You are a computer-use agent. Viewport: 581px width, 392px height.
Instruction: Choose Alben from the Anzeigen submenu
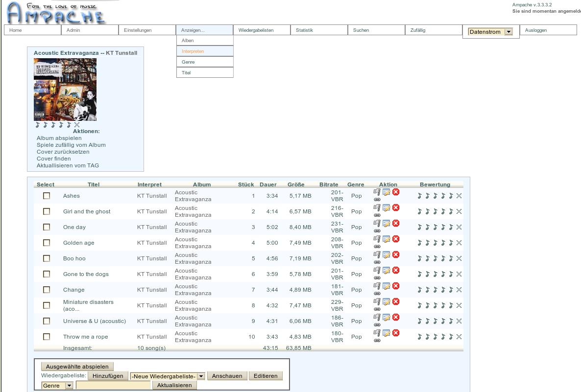(205, 40)
